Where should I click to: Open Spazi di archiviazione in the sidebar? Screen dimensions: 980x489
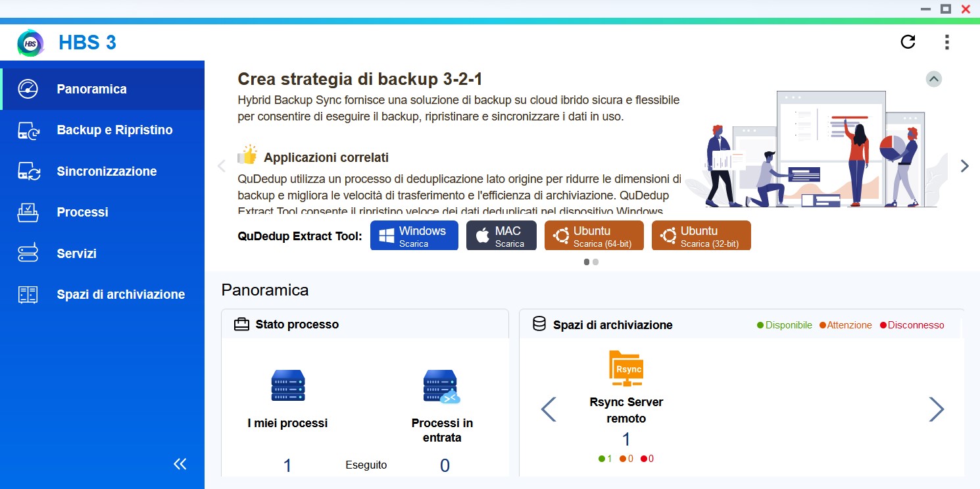[x=102, y=294]
